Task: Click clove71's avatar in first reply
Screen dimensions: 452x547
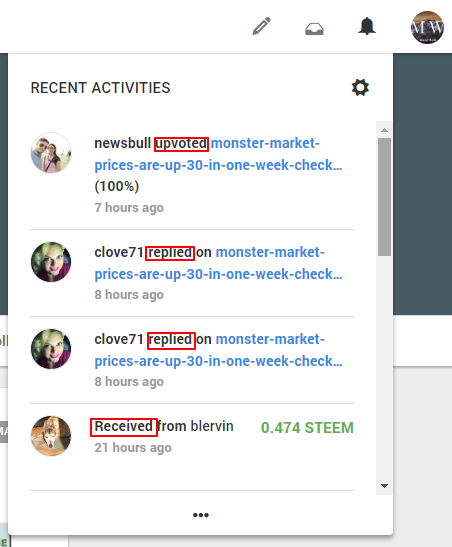Action: pos(51,262)
